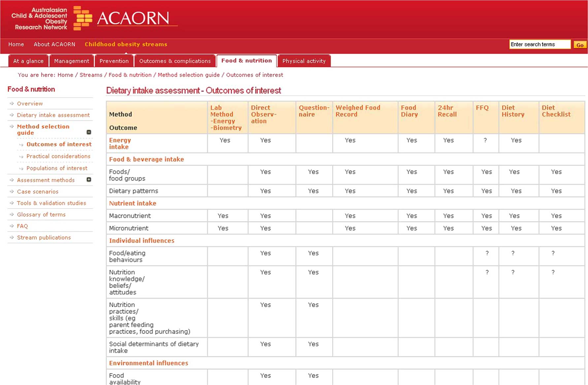Open Dietary intake assessment sidebar link

(53, 115)
